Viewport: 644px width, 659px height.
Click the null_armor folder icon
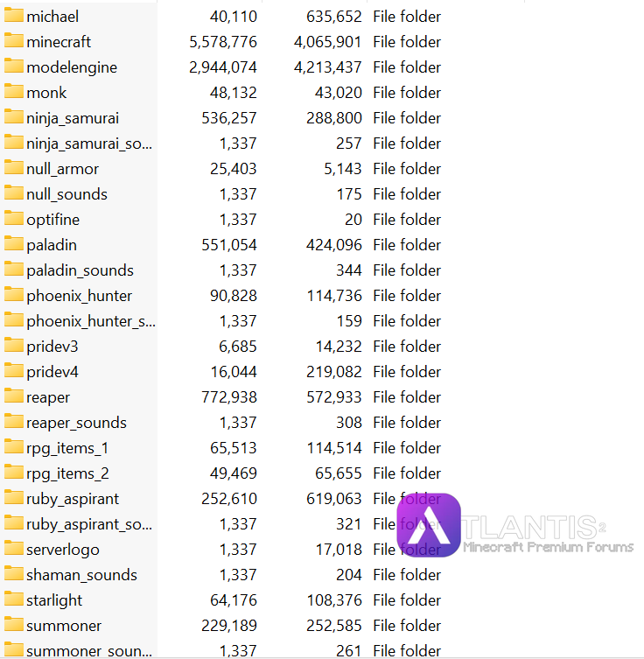[x=14, y=168]
